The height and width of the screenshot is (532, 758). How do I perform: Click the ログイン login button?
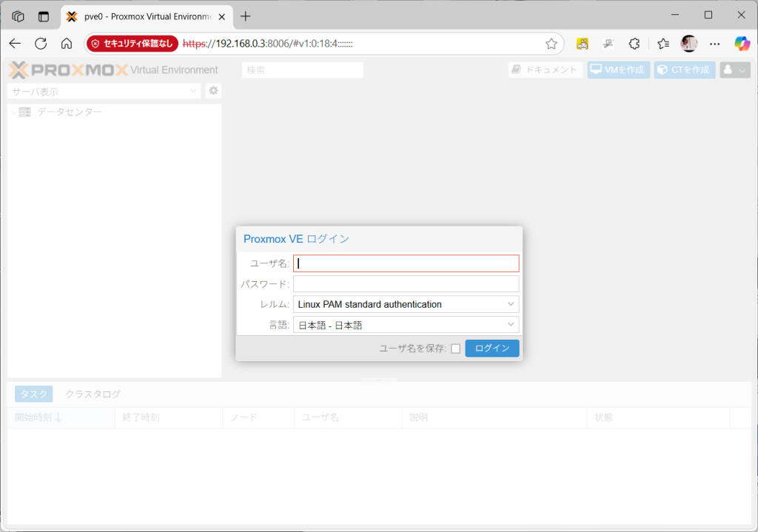pos(492,349)
